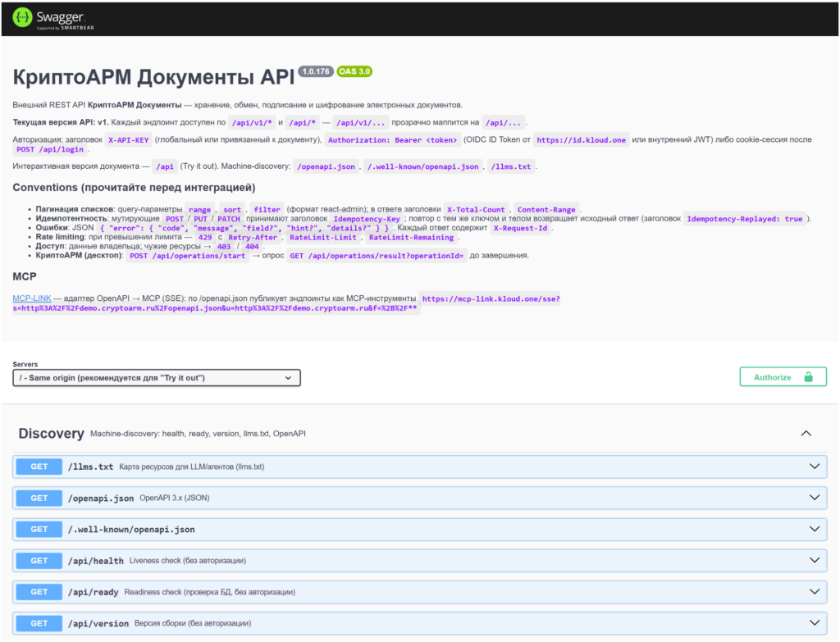The image size is (840, 642).
Task: Click GET badge of /.well-known/openapi.json row
Action: point(39,529)
